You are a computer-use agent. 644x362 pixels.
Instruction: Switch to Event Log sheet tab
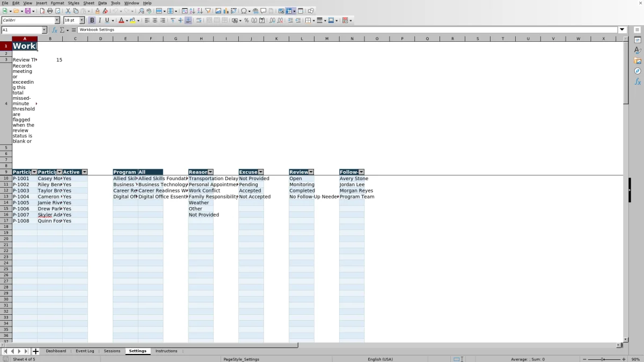pos(85,351)
